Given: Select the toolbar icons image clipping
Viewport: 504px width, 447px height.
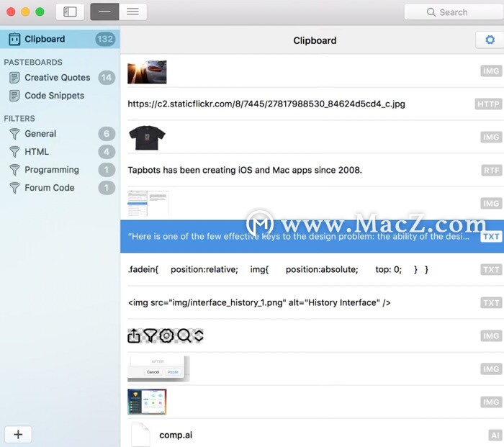Looking at the screenshot, I should coord(312,336).
